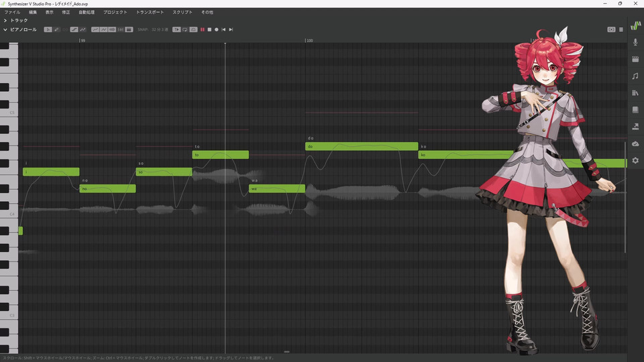The width and height of the screenshot is (644, 362).
Task: Open the その他 menu
Action: (207, 12)
